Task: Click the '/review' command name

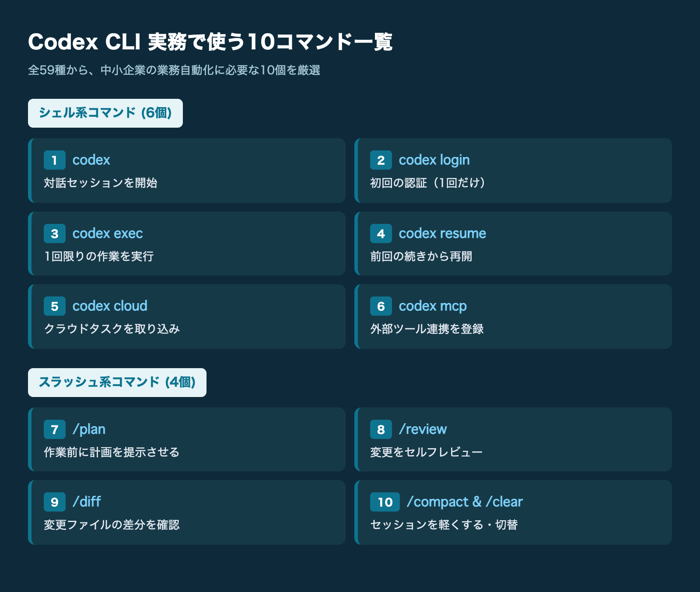Action: click(423, 429)
